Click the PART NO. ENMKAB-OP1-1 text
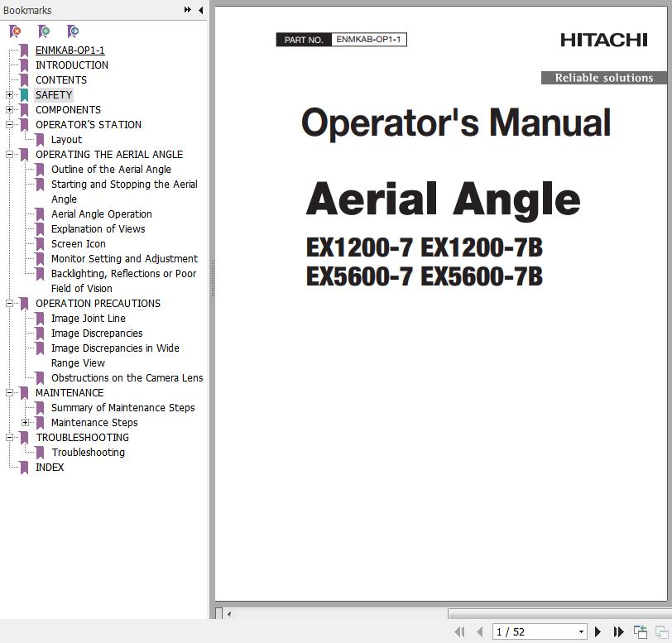This screenshot has height=643, width=672. pos(341,40)
